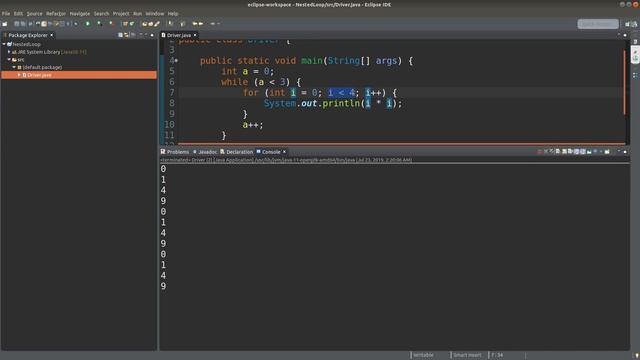
Task: Open the Run menu
Action: 137,13
